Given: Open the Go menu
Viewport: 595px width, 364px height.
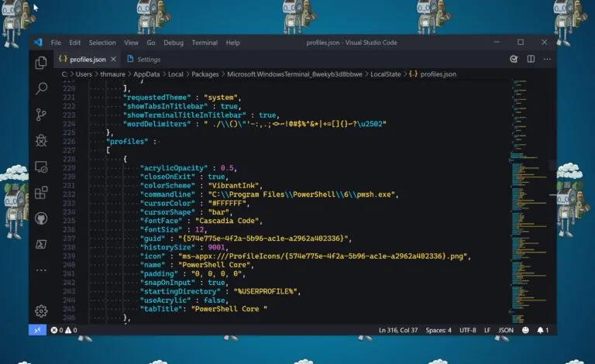Looking at the screenshot, I should 151,43.
